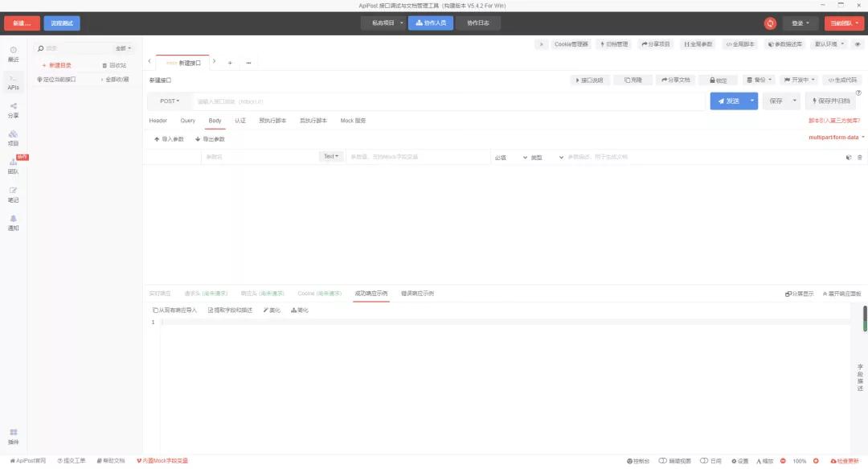Click the red zoom-out minus icon
The image size is (868, 469).
coord(783,461)
